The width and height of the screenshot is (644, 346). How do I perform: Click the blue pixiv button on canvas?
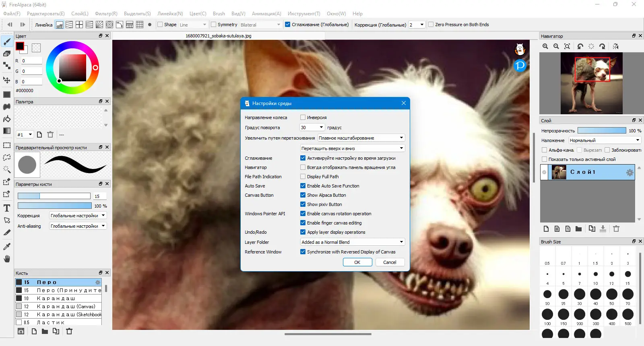click(520, 65)
